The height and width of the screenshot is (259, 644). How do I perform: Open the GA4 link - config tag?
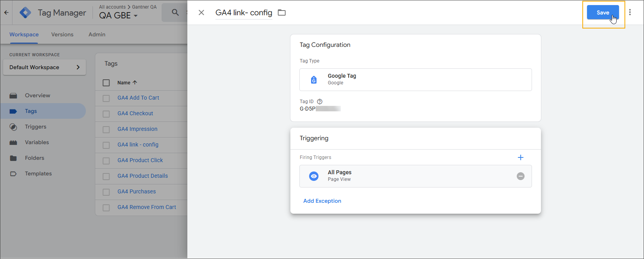(138, 145)
